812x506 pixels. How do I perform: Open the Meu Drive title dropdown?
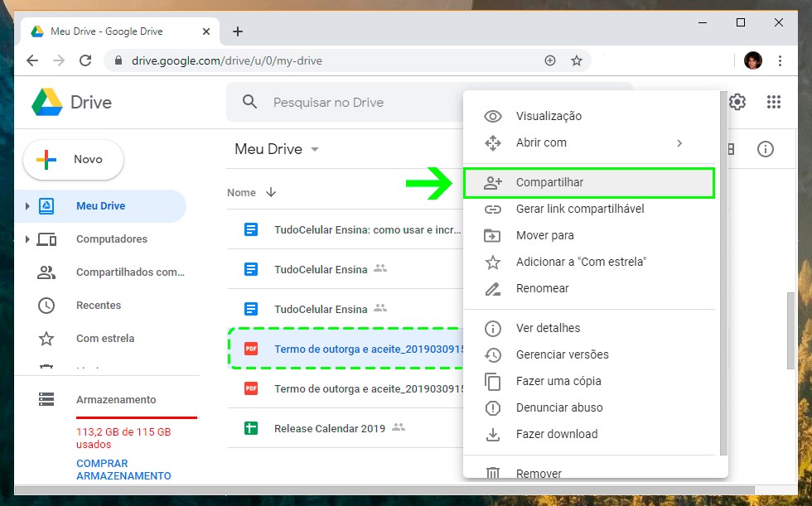click(315, 150)
